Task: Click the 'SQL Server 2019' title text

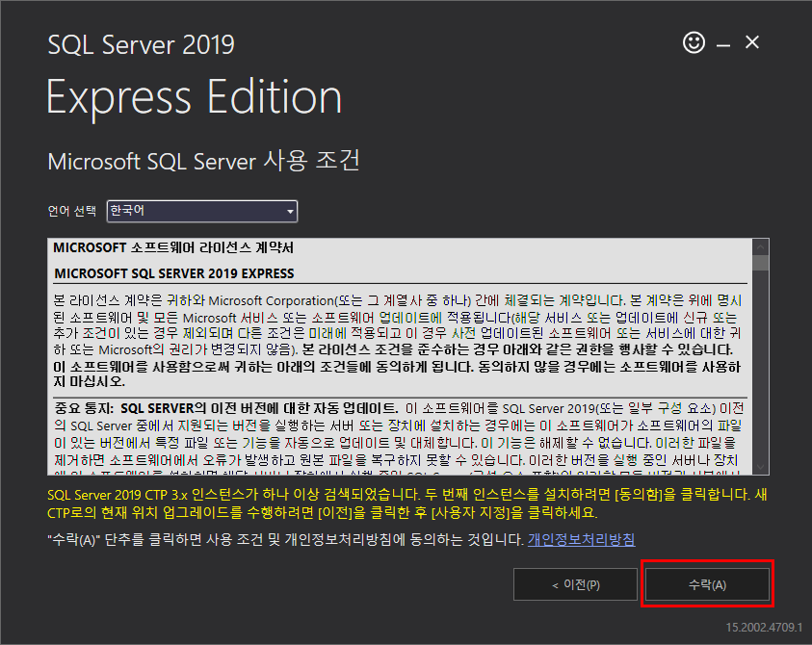Action: [141, 44]
